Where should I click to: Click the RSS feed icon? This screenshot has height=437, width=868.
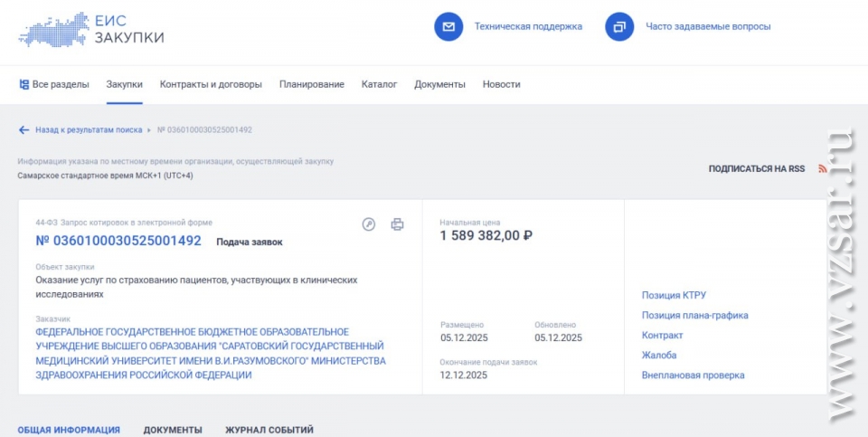pos(823,168)
